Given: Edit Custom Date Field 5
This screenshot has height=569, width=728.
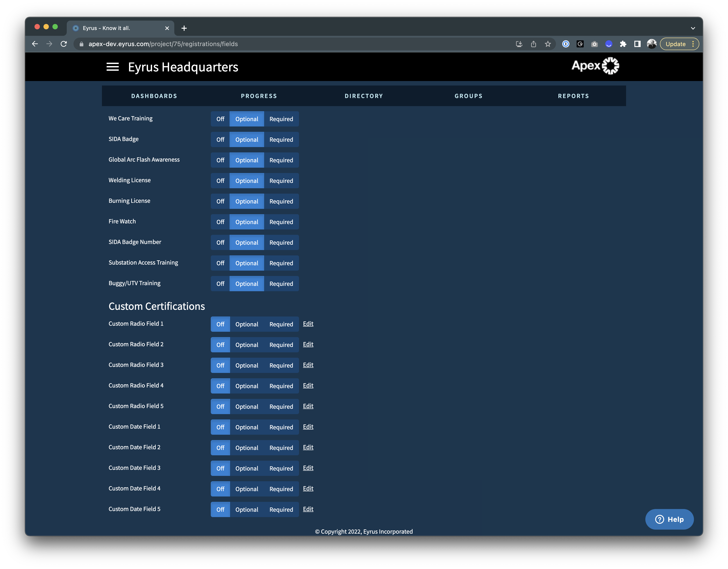Looking at the screenshot, I should click(x=308, y=509).
